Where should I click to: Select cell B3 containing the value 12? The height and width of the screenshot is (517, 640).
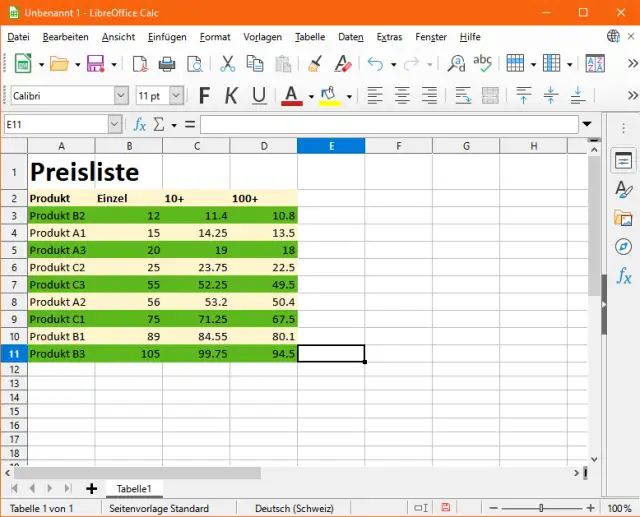[128, 215]
